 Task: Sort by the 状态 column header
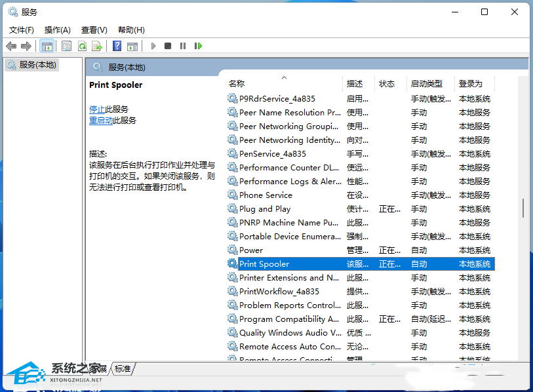[x=391, y=84]
